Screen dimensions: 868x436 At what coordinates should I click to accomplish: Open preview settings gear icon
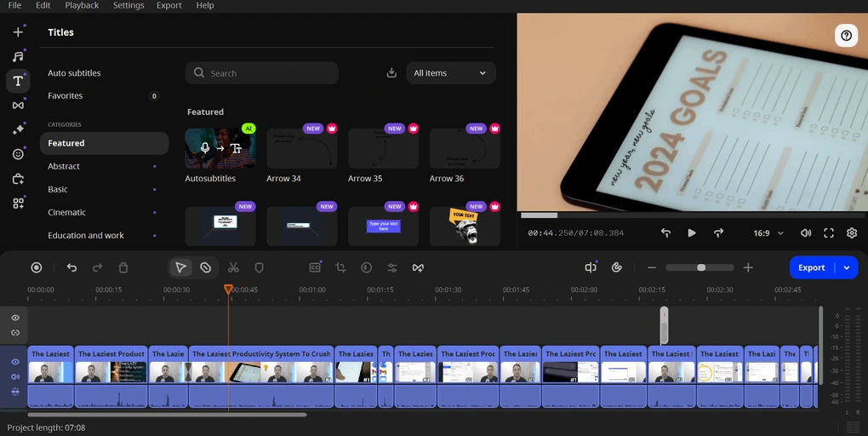coord(852,233)
